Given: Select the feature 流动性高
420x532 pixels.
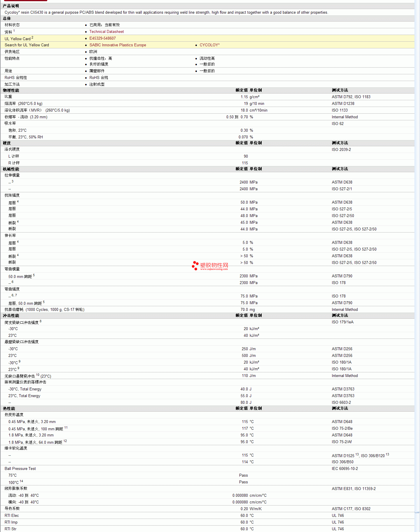Looking at the screenshot, I should (x=207, y=58).
